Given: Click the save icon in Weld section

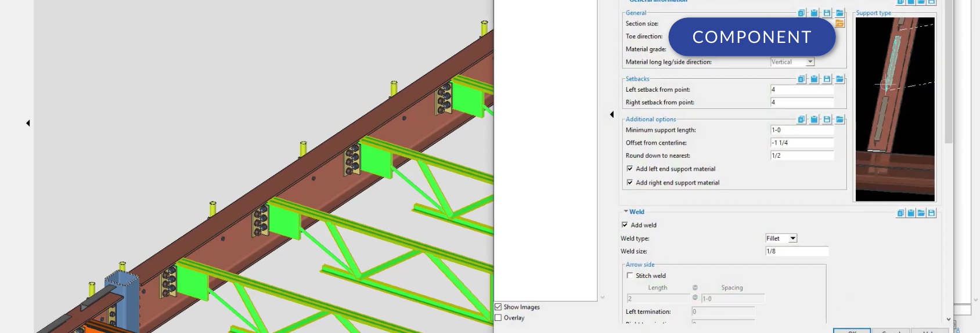Looking at the screenshot, I should pos(932,213).
